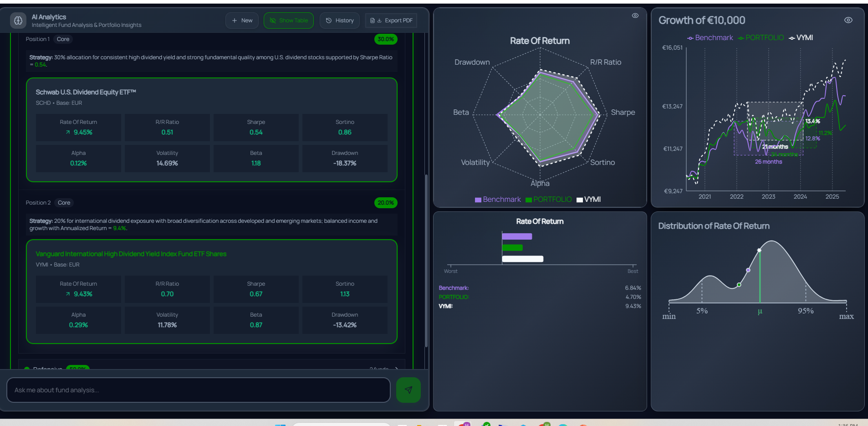Open the Vanguard International High Dividend Yield fund link
The width and height of the screenshot is (868, 426).
131,254
